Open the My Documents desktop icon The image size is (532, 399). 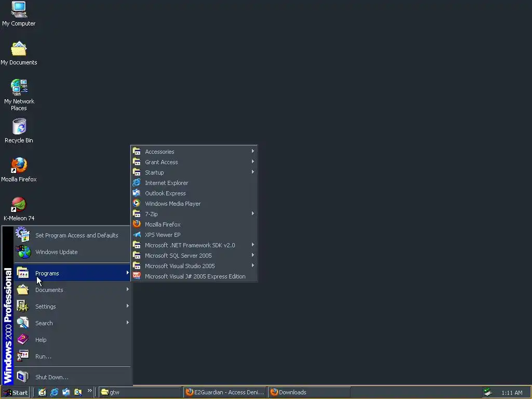(x=19, y=53)
